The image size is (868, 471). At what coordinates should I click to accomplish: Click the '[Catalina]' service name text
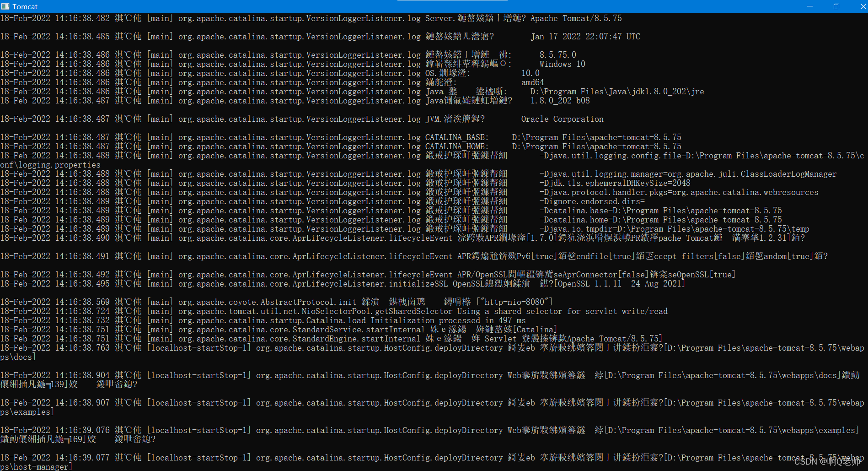point(535,330)
